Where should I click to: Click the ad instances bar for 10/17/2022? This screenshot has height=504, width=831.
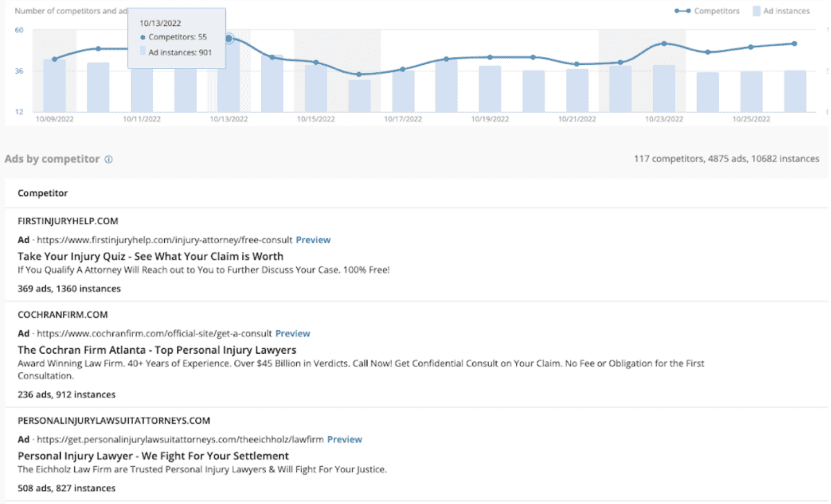pyautogui.click(x=402, y=91)
